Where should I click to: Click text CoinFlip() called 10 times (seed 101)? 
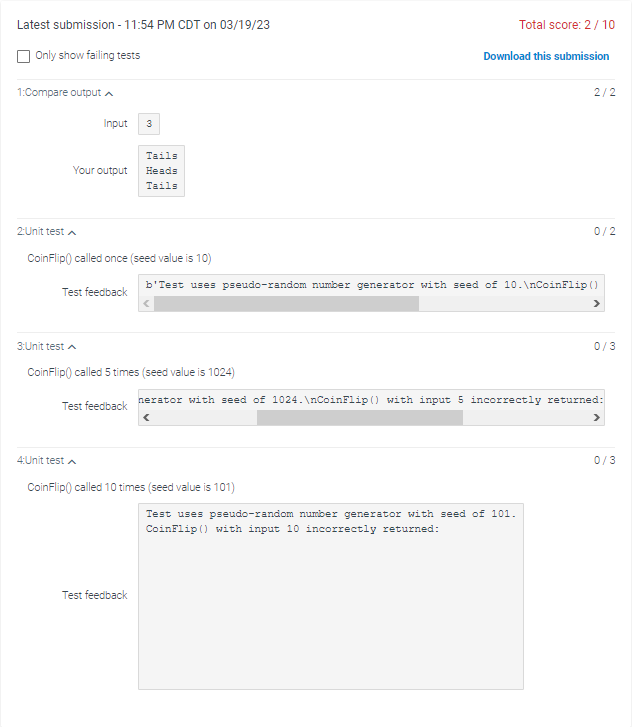coord(131,487)
